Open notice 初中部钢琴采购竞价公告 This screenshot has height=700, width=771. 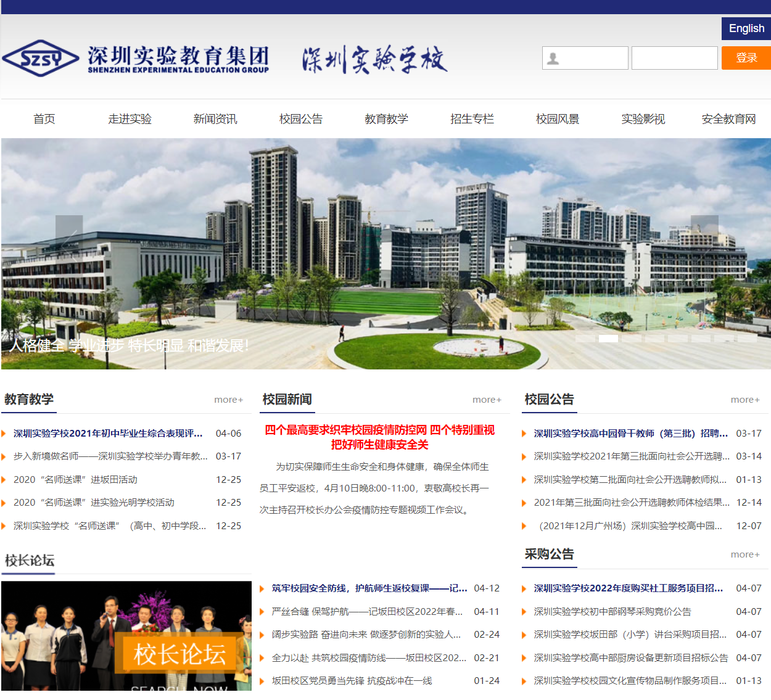(x=612, y=612)
